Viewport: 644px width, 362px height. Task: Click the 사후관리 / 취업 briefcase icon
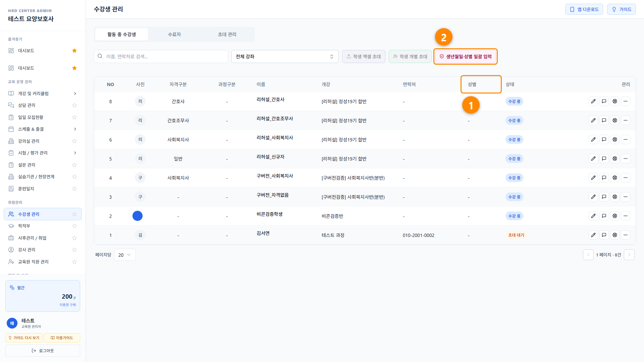click(11, 238)
